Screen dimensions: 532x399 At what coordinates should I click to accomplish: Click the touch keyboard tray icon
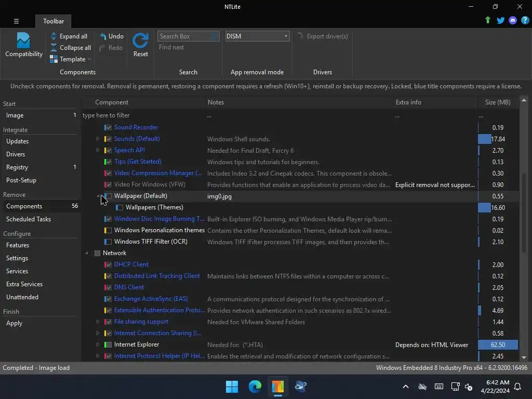pos(438,387)
